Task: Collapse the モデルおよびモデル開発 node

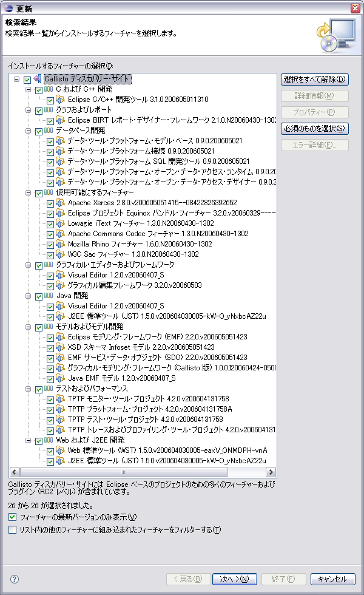Action: point(28,327)
